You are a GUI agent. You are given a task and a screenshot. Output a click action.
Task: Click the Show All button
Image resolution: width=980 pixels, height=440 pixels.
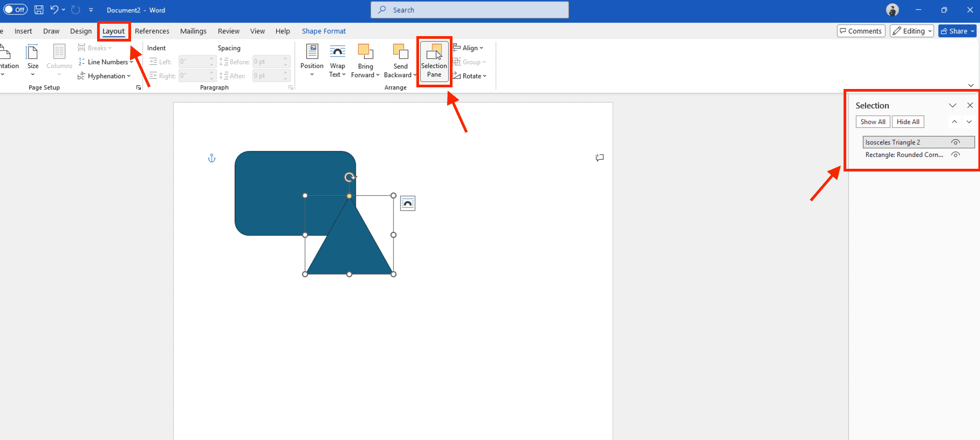click(872, 122)
